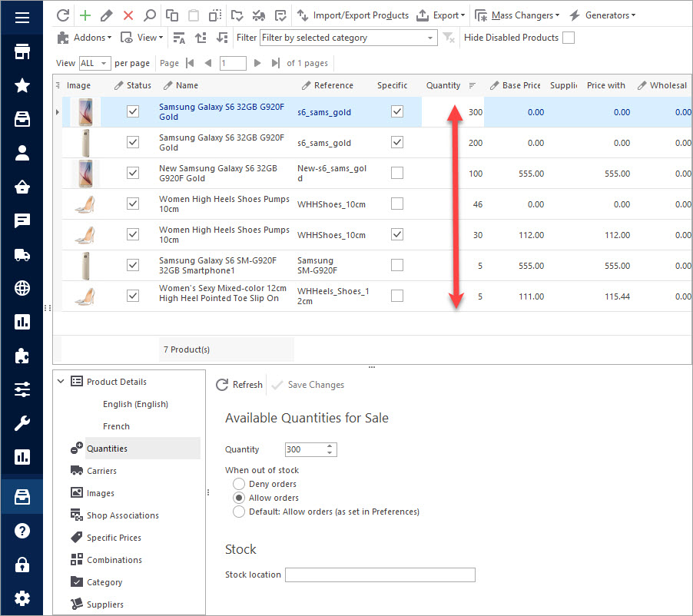Screen dimensions: 693x616
Task: Open the shopping basket icon in sidebar
Action: point(22,187)
